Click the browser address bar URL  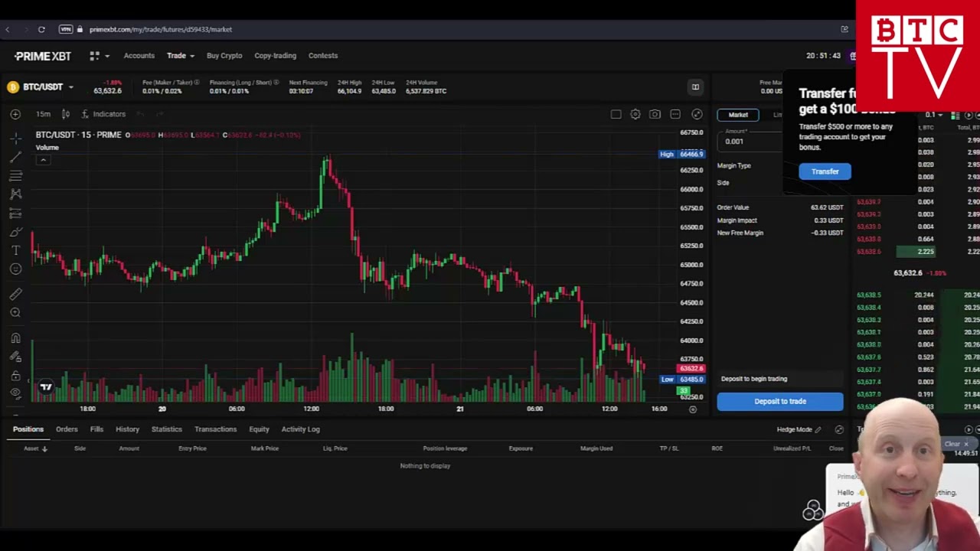[x=160, y=29]
